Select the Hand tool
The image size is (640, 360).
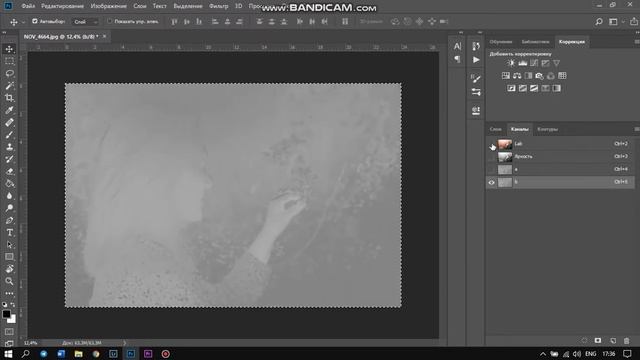9,269
